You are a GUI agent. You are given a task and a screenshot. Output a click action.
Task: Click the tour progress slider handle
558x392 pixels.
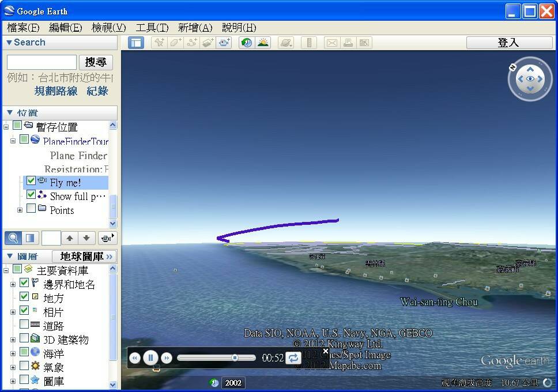(235, 357)
